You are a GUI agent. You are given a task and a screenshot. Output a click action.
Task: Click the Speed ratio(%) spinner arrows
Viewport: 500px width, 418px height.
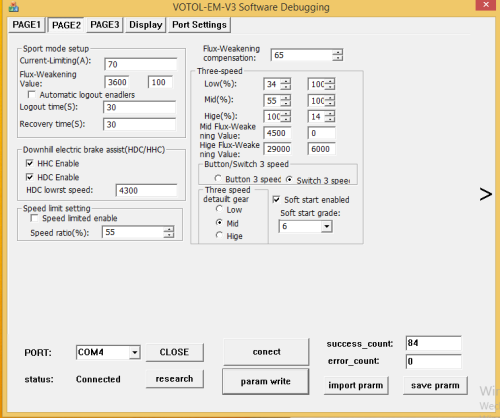click(x=169, y=232)
